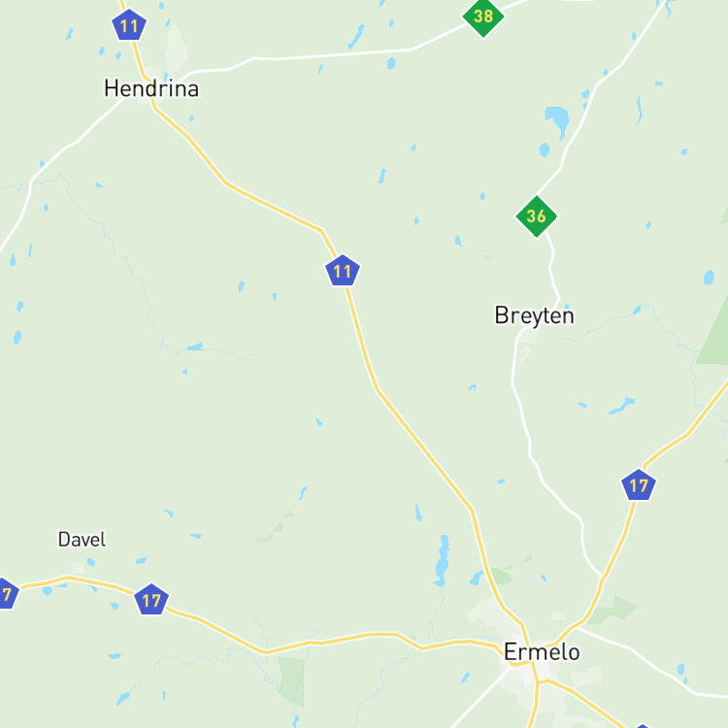Viewport: 728px width, 728px height.
Task: Click the cut-off route shield at left edge
Action: pyautogui.click(x=8, y=593)
